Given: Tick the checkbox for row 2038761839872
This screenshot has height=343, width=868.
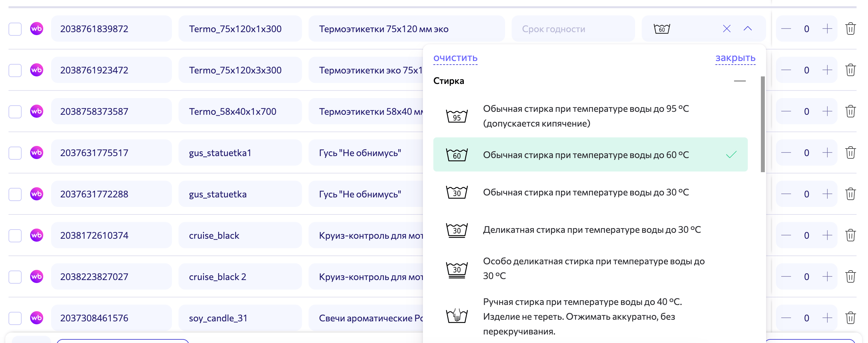Looking at the screenshot, I should coord(15,29).
